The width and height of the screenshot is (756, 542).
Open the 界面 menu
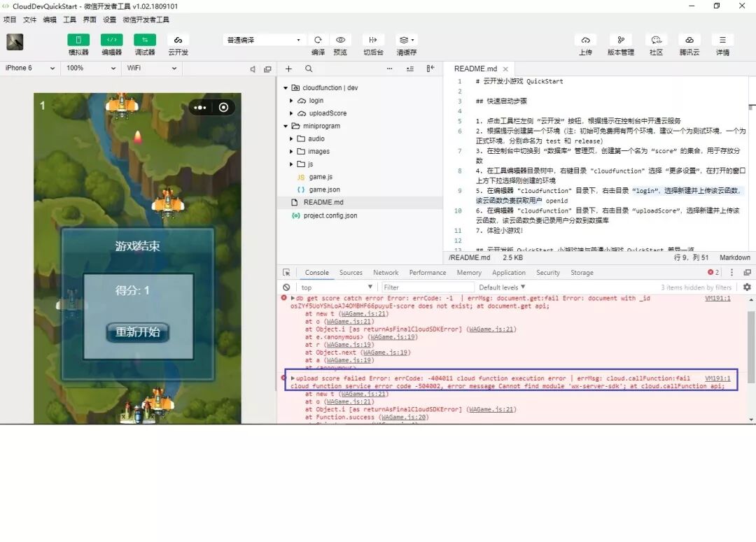(90, 20)
